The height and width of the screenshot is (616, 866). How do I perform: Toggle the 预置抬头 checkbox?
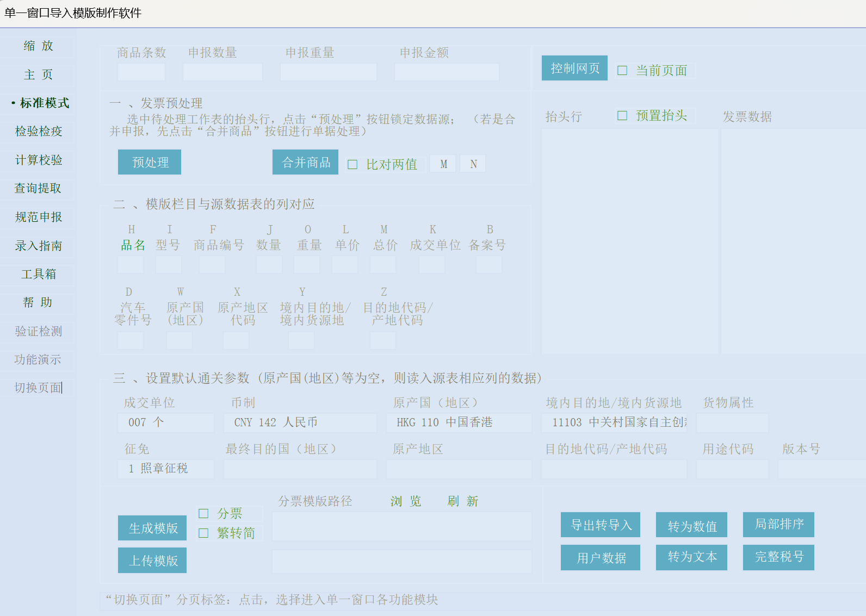coord(623,116)
